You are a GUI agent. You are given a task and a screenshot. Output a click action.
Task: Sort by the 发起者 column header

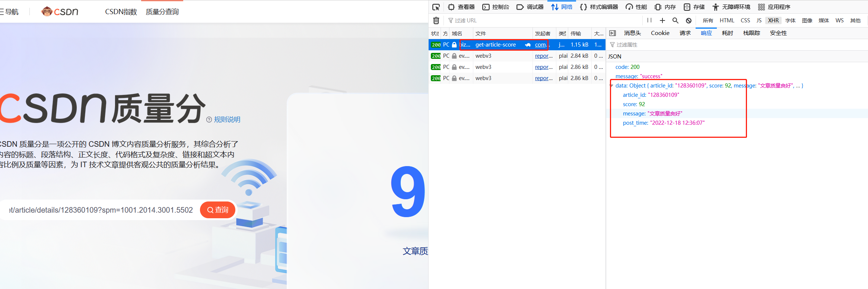pyautogui.click(x=544, y=34)
